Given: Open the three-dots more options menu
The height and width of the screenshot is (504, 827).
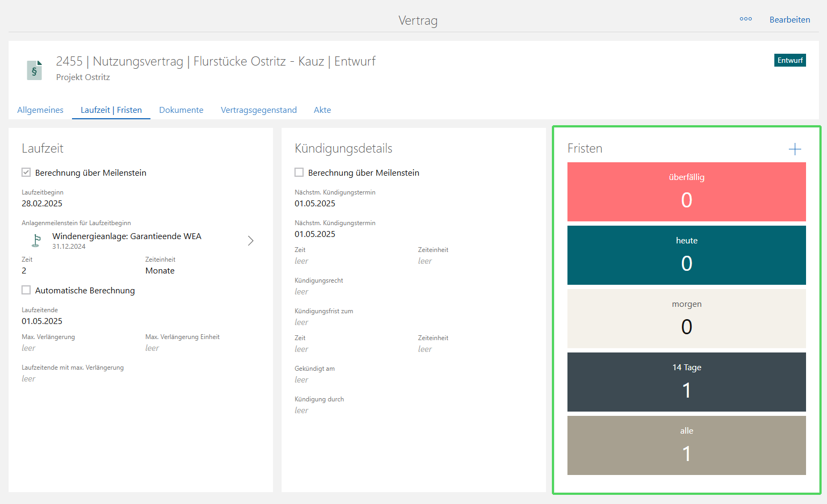Looking at the screenshot, I should (745, 19).
